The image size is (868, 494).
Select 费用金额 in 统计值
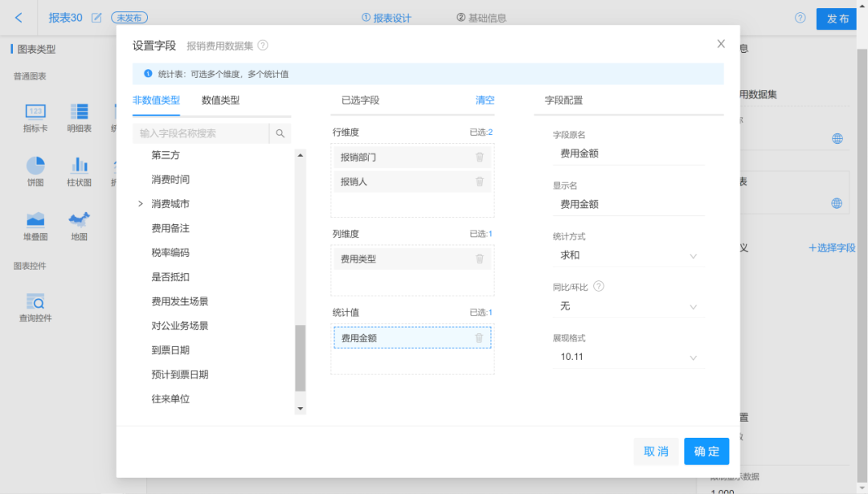412,338
